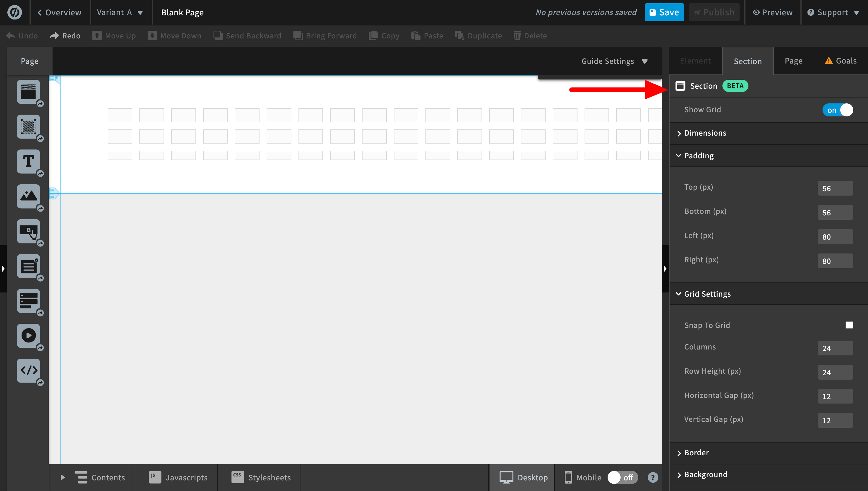Turn off the Show Grid toggle
The height and width of the screenshot is (491, 868).
click(x=837, y=110)
